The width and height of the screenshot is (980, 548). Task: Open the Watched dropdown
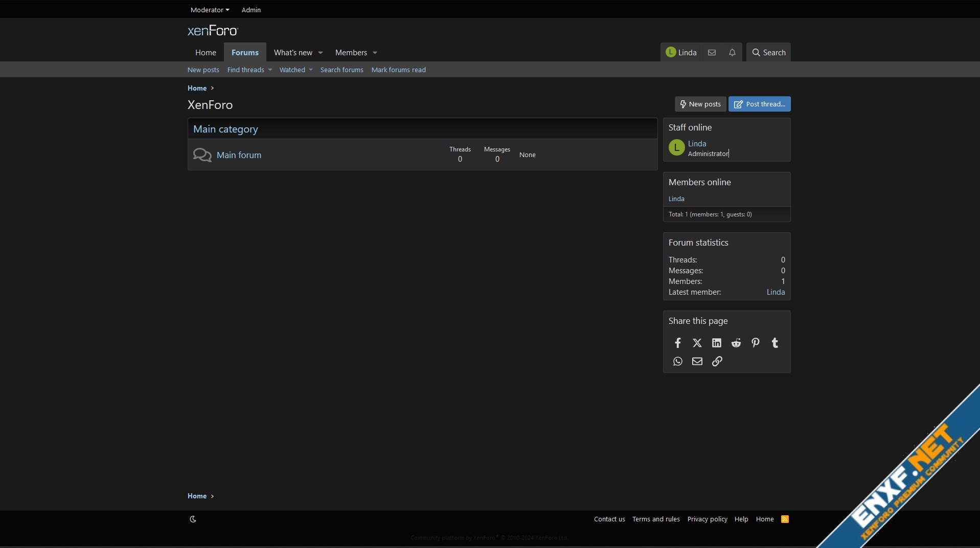click(296, 70)
